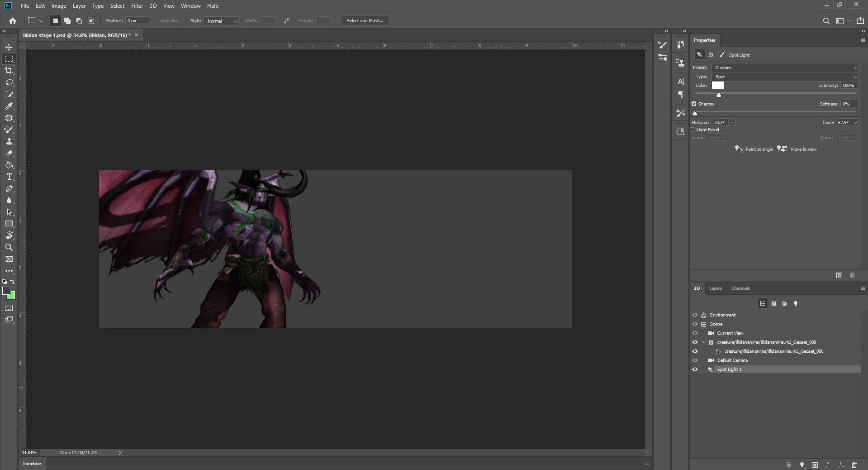Select the Paint Bucket tool
Screen dimensions: 868x470
[9, 165]
